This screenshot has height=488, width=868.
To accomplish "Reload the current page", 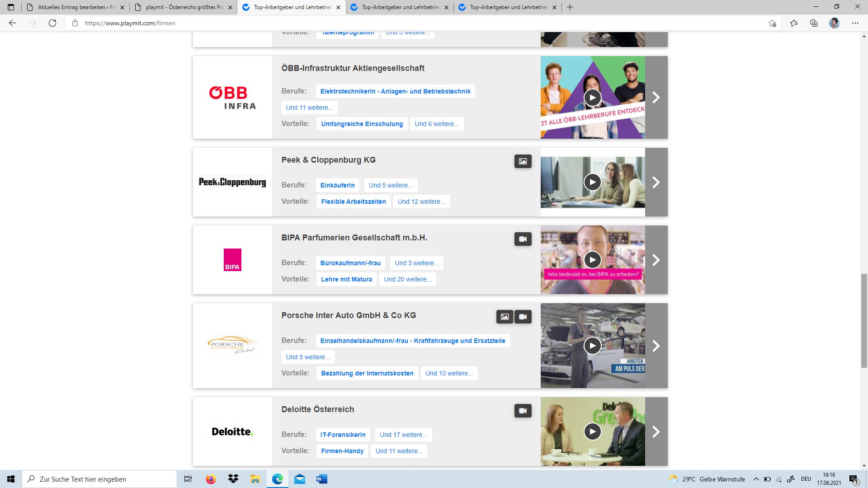I will (x=52, y=23).
